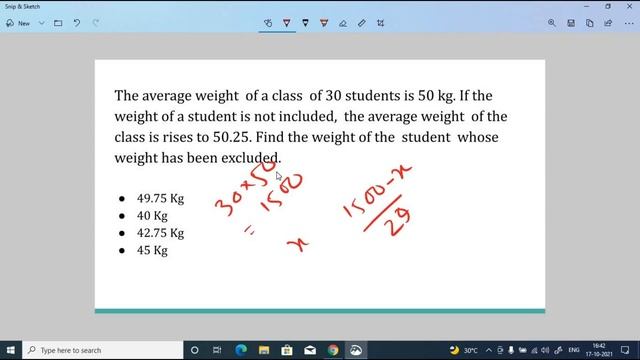The height and width of the screenshot is (360, 640).
Task: Click the answer option 45 Kg
Action: pyautogui.click(x=152, y=250)
